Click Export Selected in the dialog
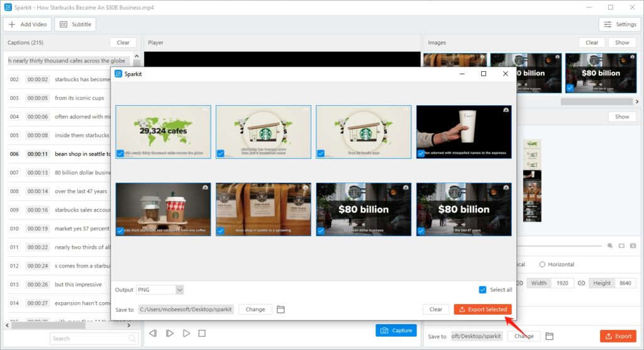Image resolution: width=644 pixels, height=350 pixels. click(482, 309)
